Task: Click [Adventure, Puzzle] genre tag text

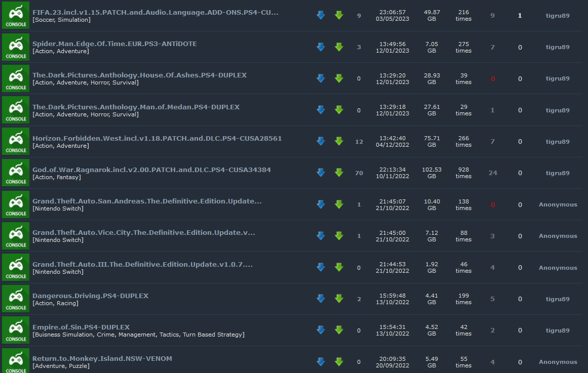Action: [61, 366]
